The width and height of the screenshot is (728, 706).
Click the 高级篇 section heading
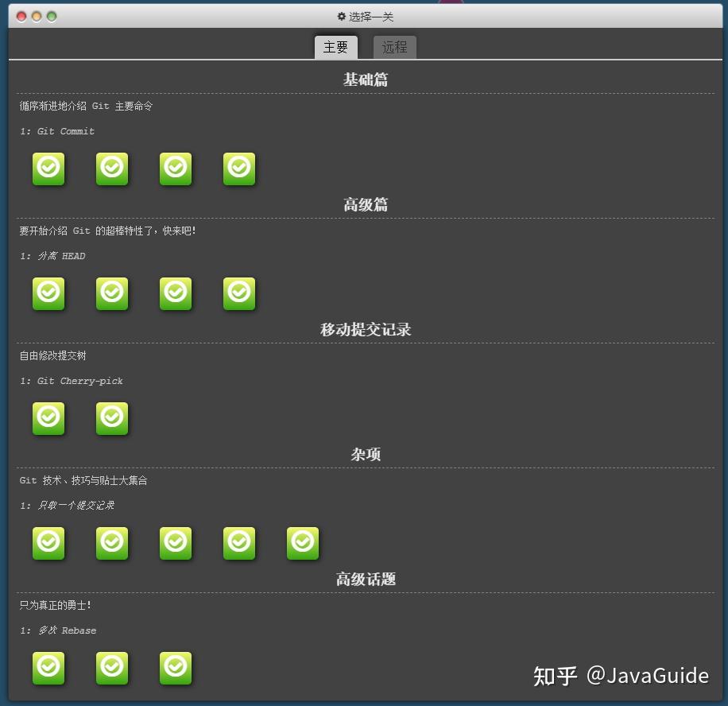click(366, 204)
